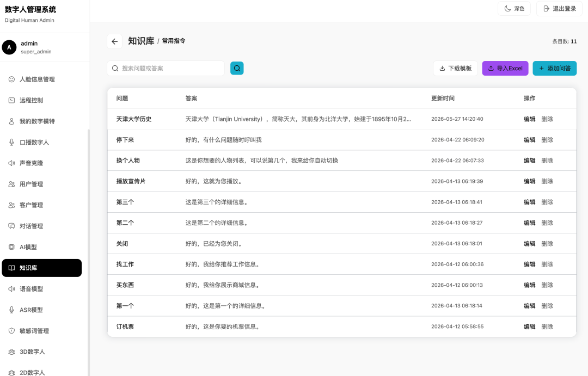The image size is (588, 376).
Task: Click the question cell 找工作
Action: tap(125, 264)
